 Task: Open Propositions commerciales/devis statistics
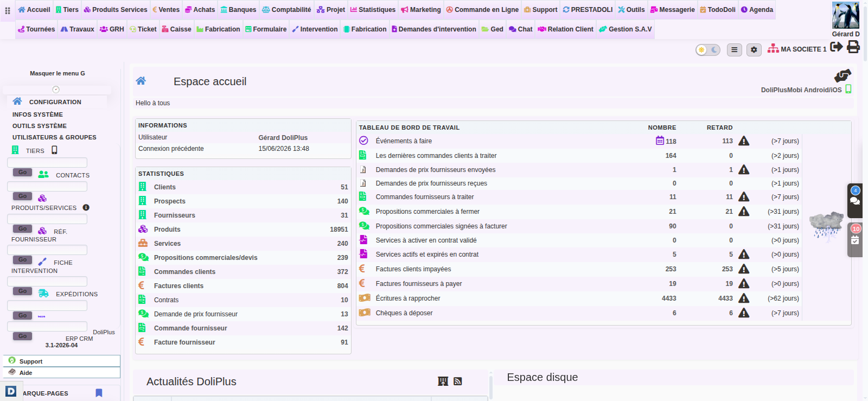point(206,258)
